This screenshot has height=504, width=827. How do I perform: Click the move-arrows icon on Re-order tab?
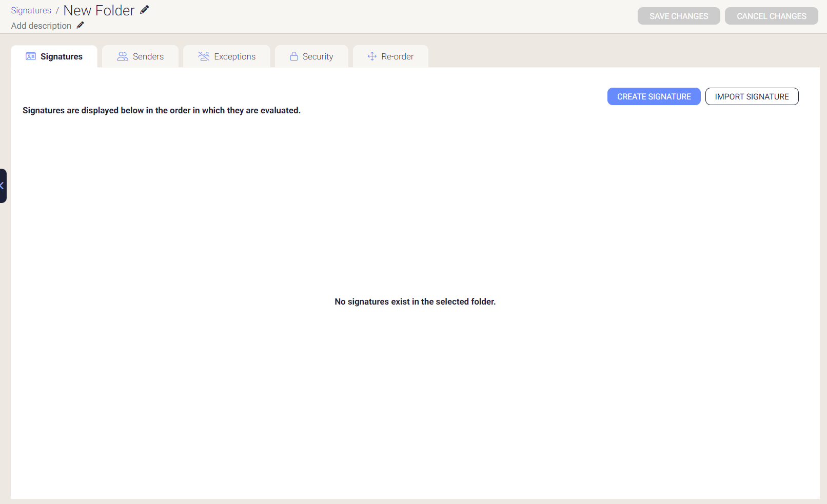tap(371, 56)
